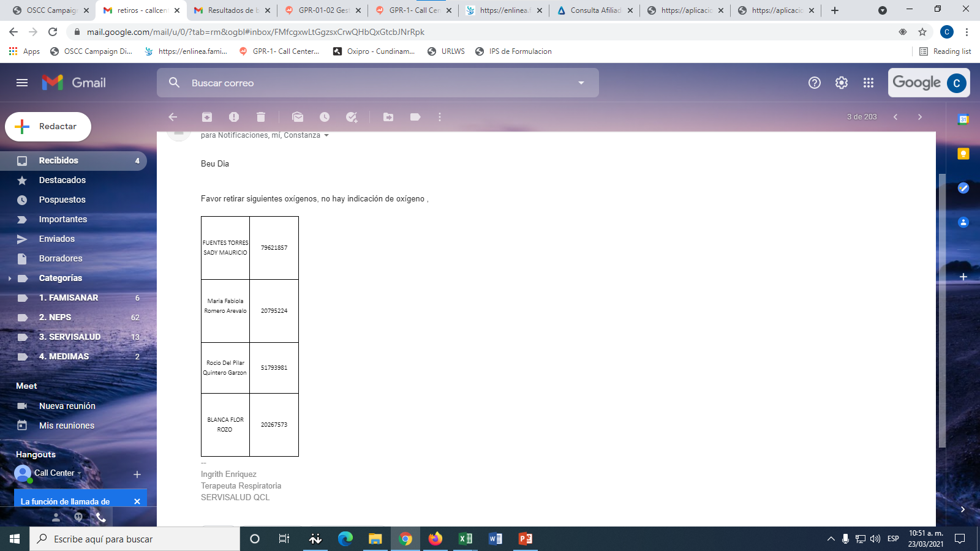Expand recipient details arrow

tap(326, 135)
